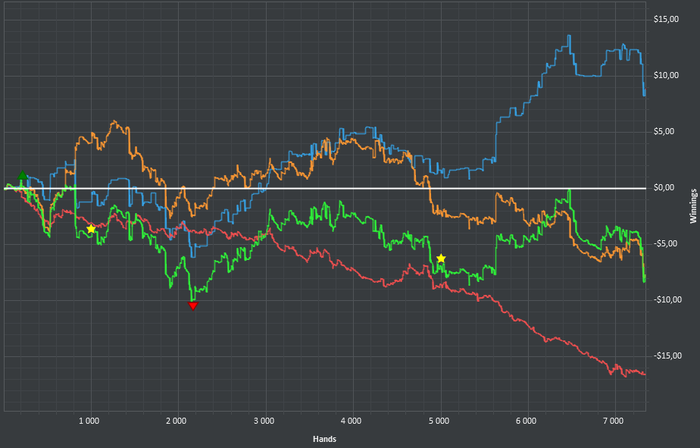Image resolution: width=700 pixels, height=448 pixels.
Task: Click the 4 000 hands tick label
Action: pos(351,421)
